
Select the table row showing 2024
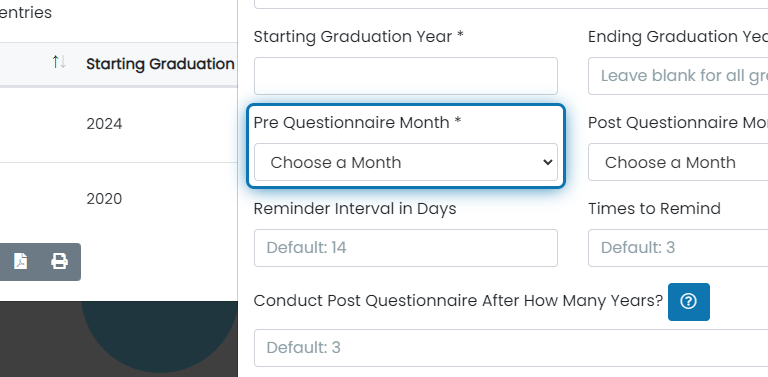point(119,124)
